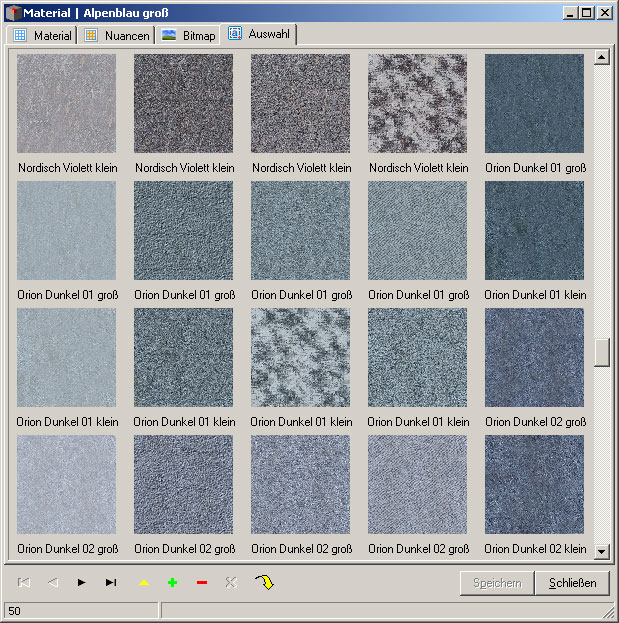Click the title bar application icon
The width and height of the screenshot is (619, 623).
14,13
